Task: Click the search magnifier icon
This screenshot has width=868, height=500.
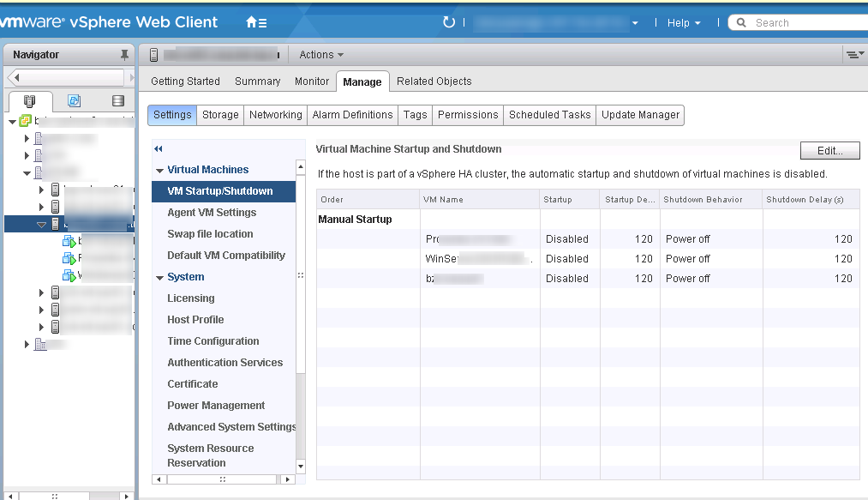Action: tap(741, 22)
